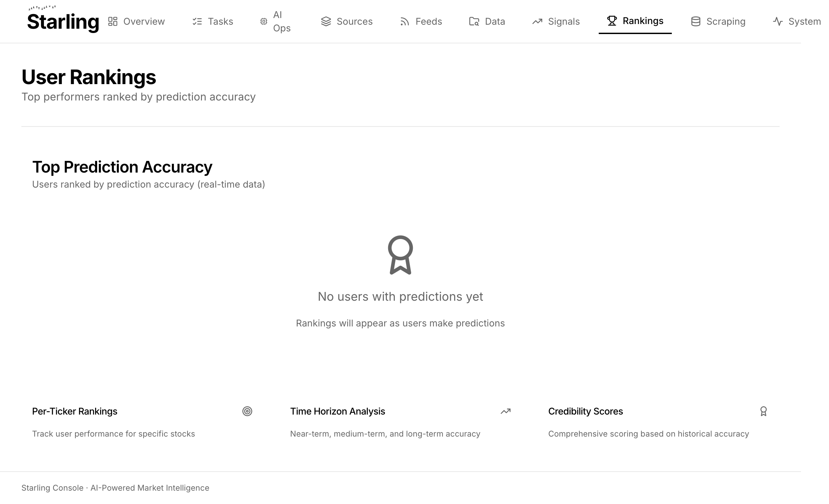Click the Starling logo
The height and width of the screenshot is (504, 829).
pyautogui.click(x=63, y=21)
